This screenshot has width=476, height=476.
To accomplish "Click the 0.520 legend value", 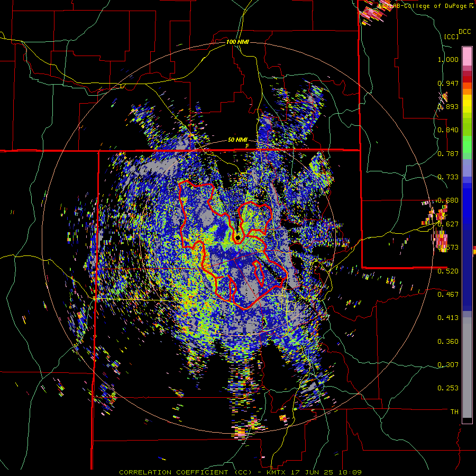I will coord(448,271).
